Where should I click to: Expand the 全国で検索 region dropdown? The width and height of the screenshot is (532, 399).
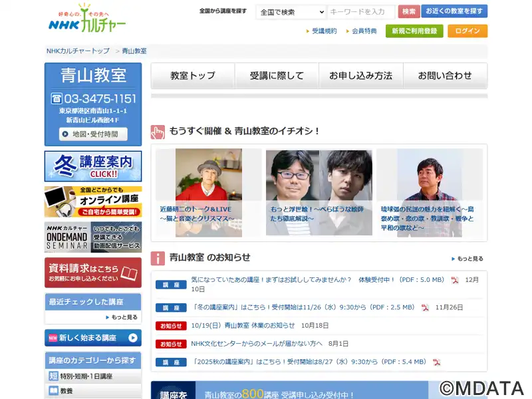tap(291, 12)
